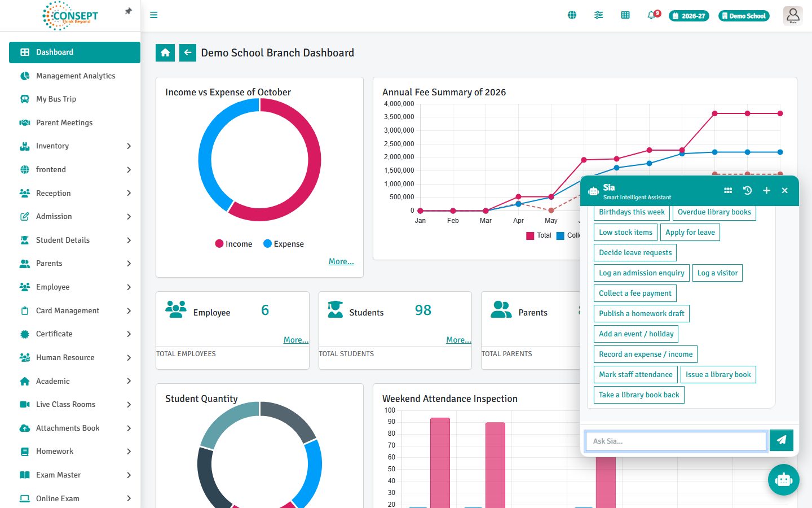This screenshot has width=812, height=508.
Task: Choose 'Log a visitor' suggestion
Action: (717, 273)
